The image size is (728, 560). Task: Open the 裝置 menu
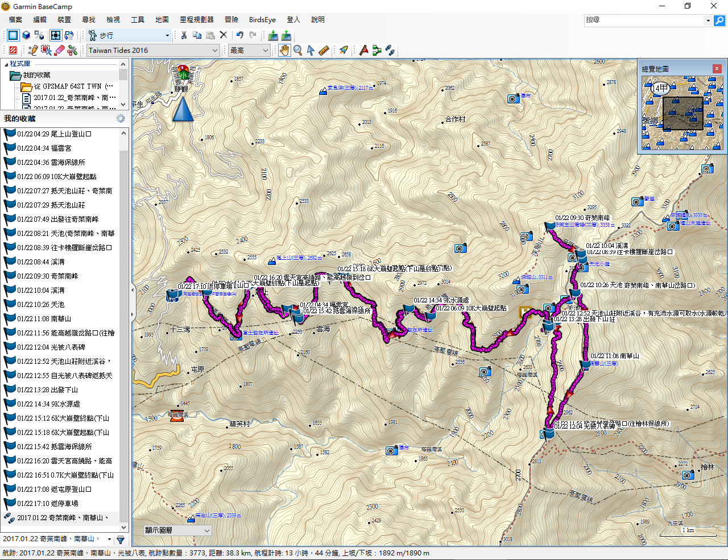pyautogui.click(x=64, y=19)
